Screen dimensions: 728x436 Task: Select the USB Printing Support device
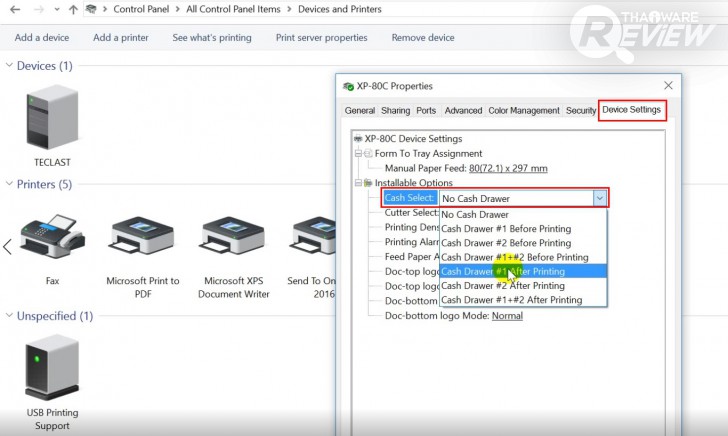(52, 367)
